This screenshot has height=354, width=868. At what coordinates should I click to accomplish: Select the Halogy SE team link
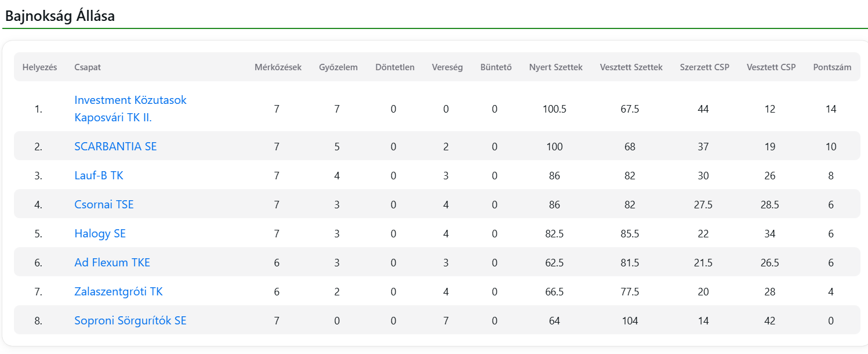[x=100, y=233]
